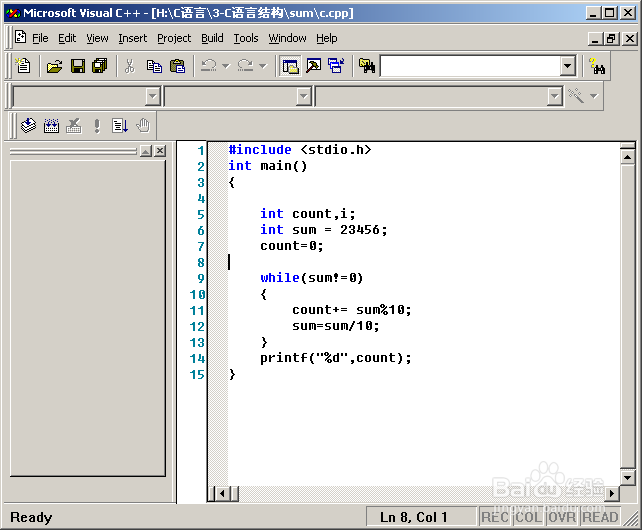This screenshot has width=642, height=530.
Task: Click the Cut scissors icon
Action: (130, 66)
